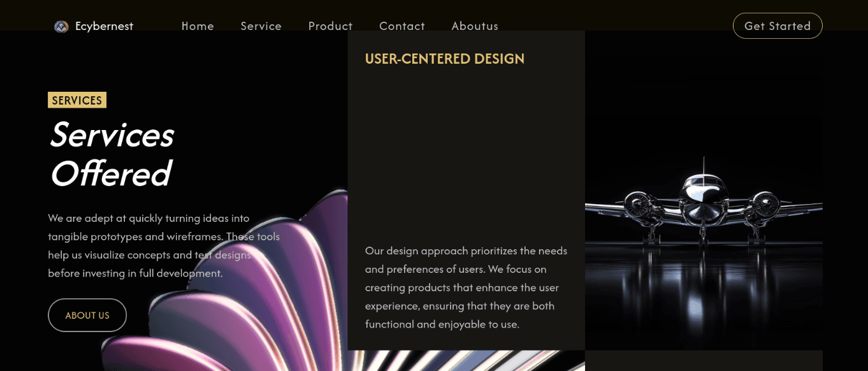868x371 pixels.
Task: Click the yellow SERVICES badge
Action: click(x=77, y=100)
